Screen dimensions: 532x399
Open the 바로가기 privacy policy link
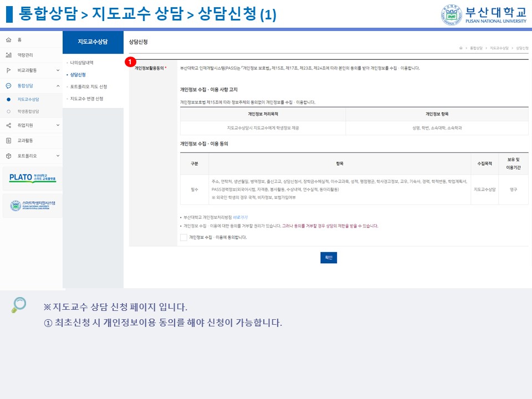click(x=240, y=218)
